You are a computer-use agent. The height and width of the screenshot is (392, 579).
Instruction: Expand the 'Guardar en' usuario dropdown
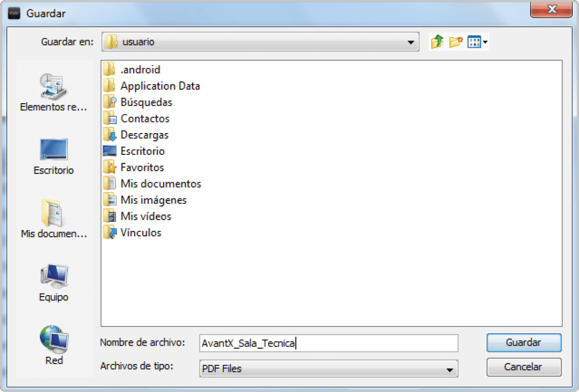[x=411, y=42]
